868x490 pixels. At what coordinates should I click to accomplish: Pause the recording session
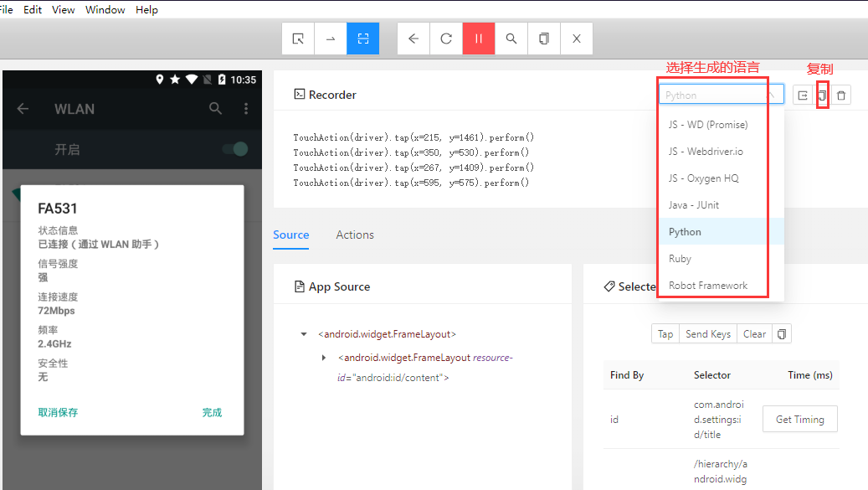pos(478,38)
